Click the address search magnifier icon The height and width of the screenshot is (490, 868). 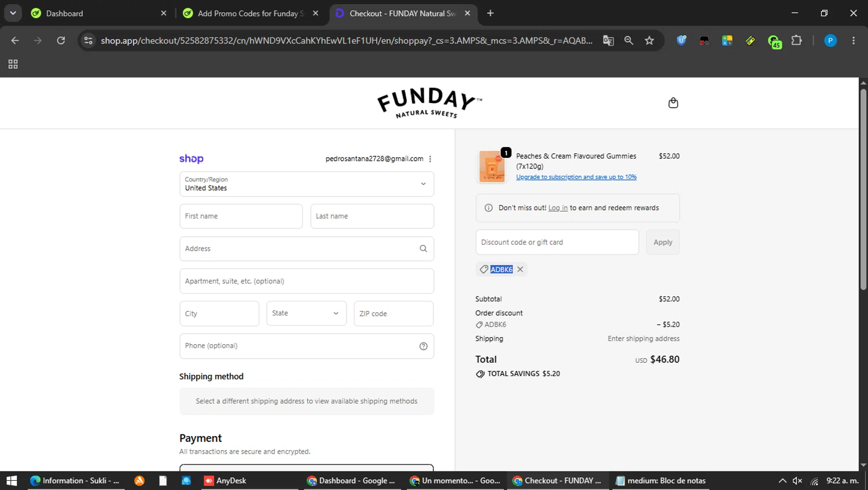pyautogui.click(x=423, y=249)
